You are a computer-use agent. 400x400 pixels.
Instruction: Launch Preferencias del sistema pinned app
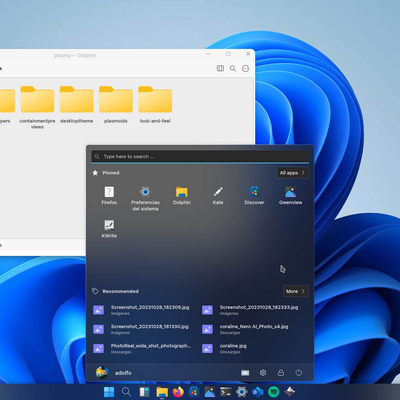[145, 198]
